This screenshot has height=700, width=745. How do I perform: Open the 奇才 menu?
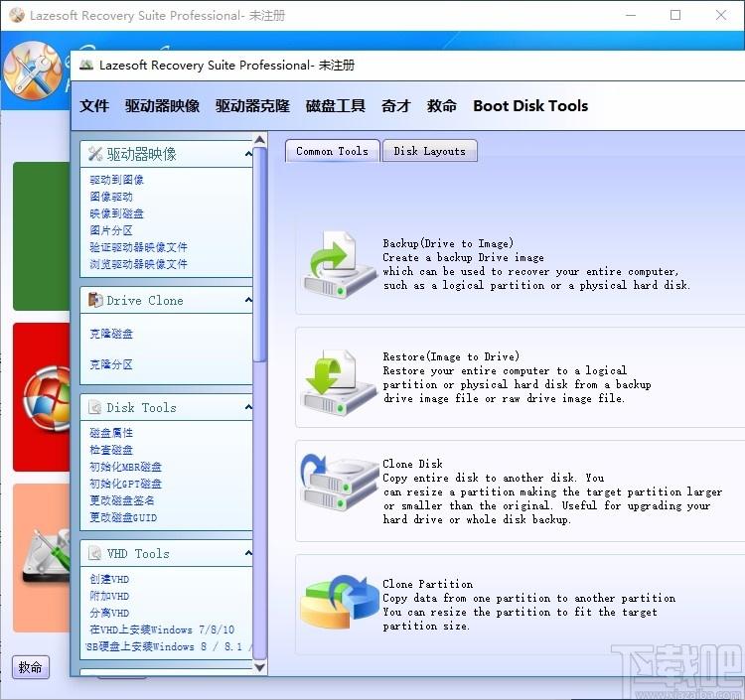pos(395,105)
